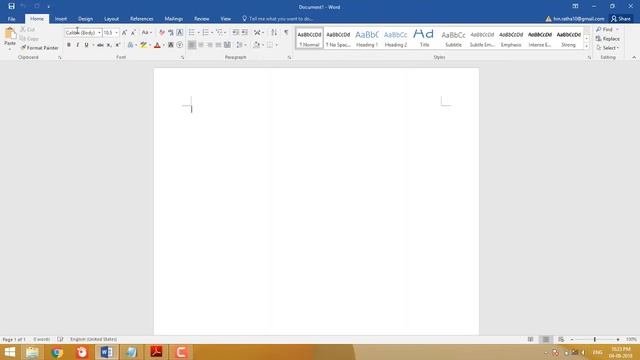Start a numbered list
This screenshot has height=360, width=640.
pyautogui.click(x=205, y=32)
